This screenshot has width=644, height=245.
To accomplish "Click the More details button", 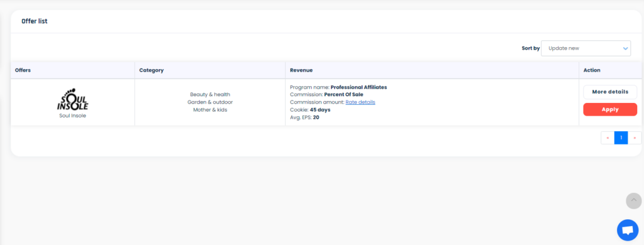I will [x=610, y=92].
